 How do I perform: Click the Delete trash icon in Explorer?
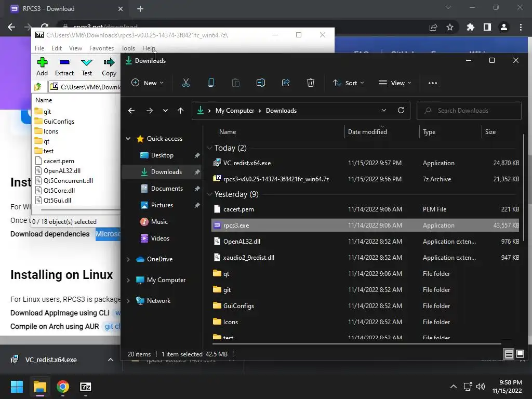(x=311, y=83)
